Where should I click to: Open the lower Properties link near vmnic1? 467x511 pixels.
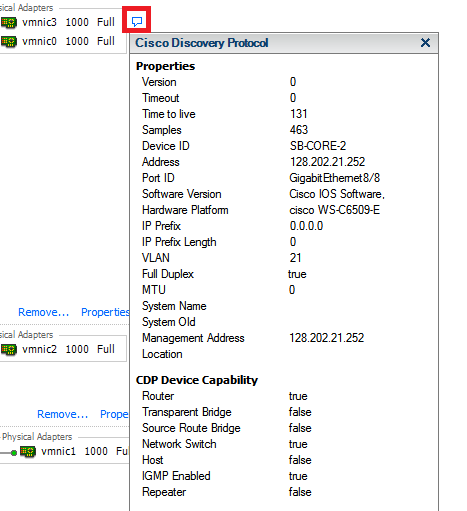point(114,414)
